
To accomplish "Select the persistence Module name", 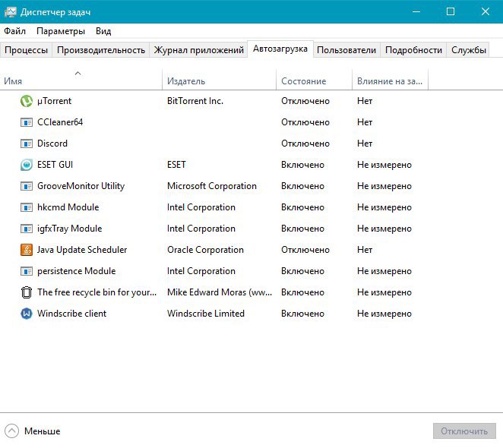I will click(x=76, y=271).
